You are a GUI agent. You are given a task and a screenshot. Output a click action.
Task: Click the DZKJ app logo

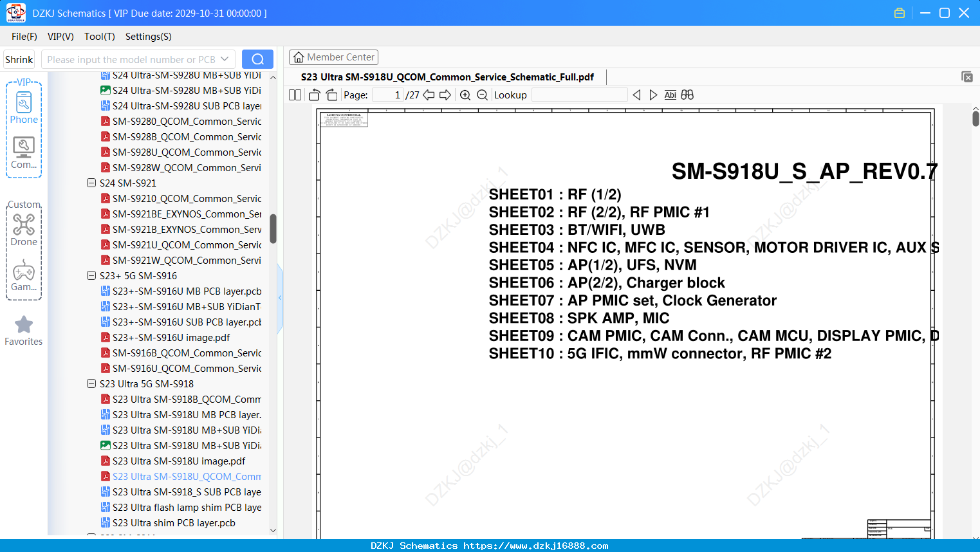(15, 13)
